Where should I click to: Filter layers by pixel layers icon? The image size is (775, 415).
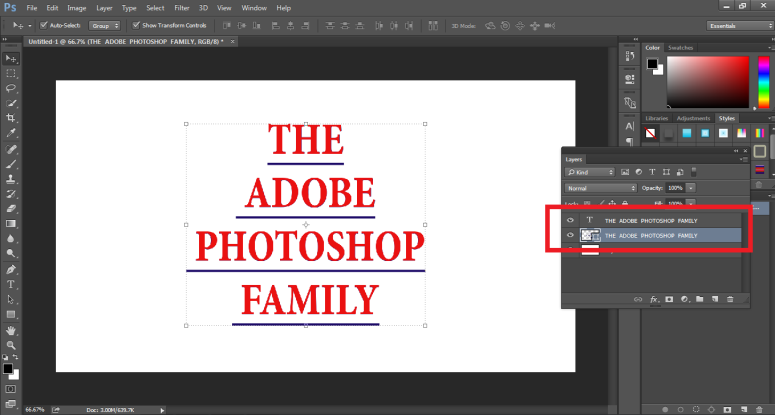point(625,172)
